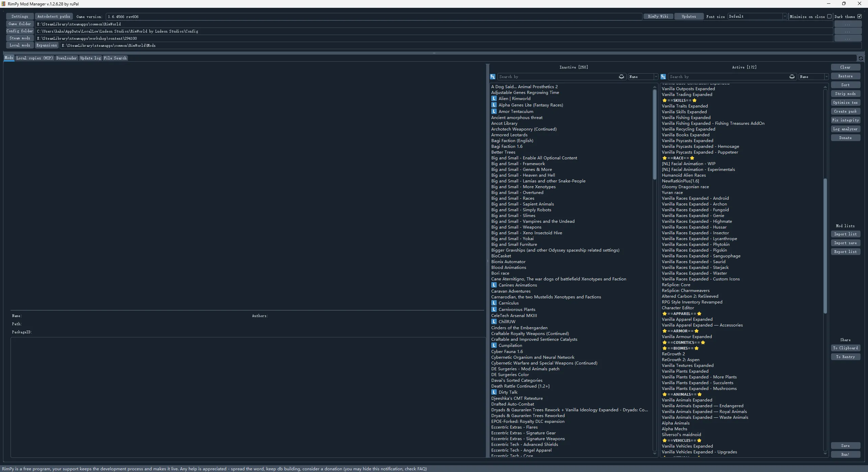Click the Steam/Local filter icon for Inactive list
This screenshot has width=868, height=472.
tap(493, 77)
